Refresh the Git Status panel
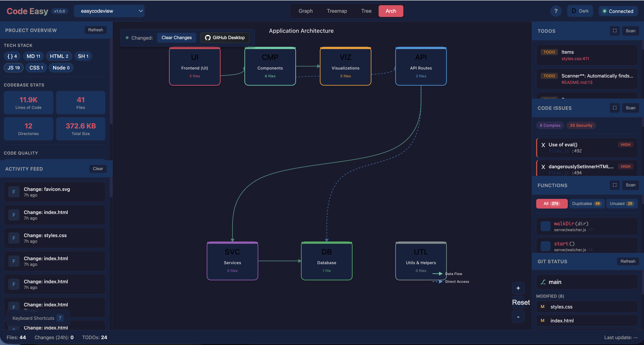This screenshot has width=644, height=345. (x=628, y=261)
